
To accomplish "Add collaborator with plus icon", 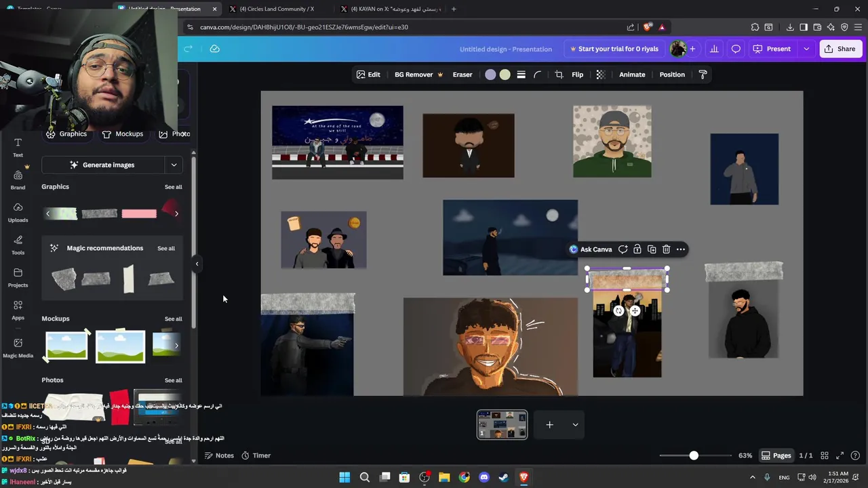I will click(692, 49).
